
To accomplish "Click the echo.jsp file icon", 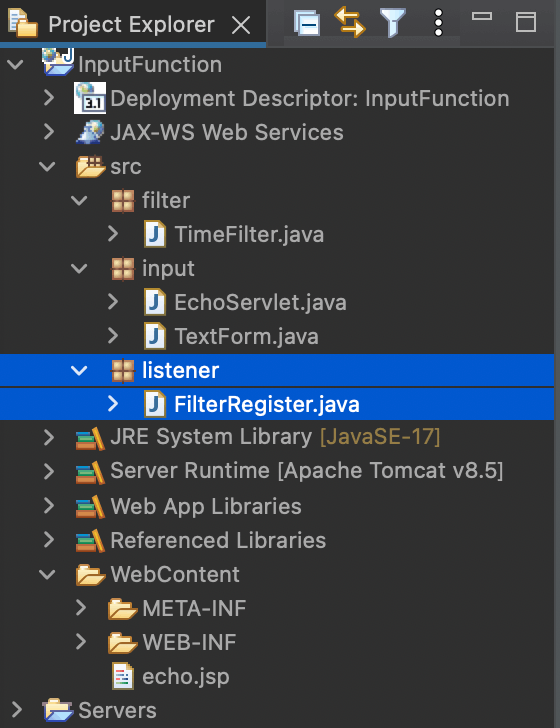I will [x=123, y=676].
